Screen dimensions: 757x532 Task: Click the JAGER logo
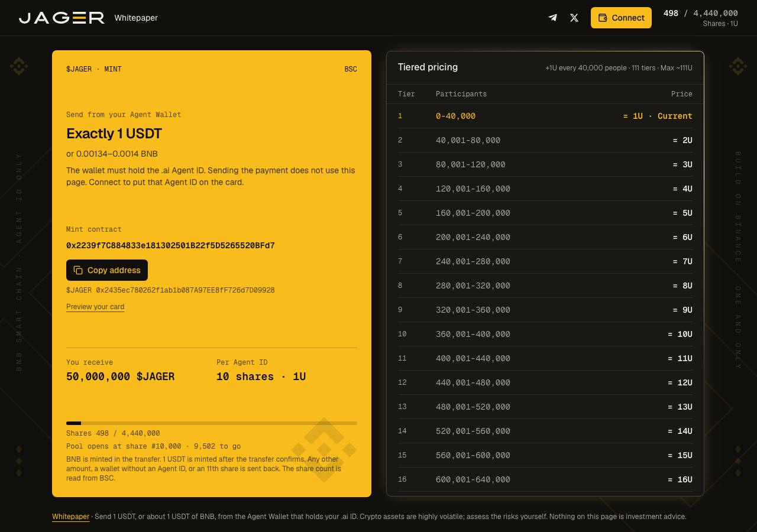(62, 18)
